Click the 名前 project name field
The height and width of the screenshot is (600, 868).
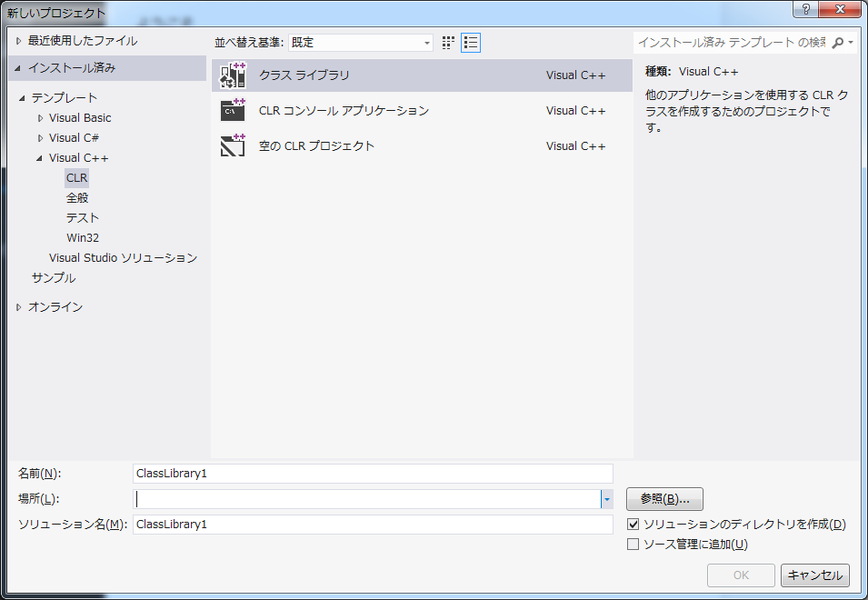[x=373, y=474]
